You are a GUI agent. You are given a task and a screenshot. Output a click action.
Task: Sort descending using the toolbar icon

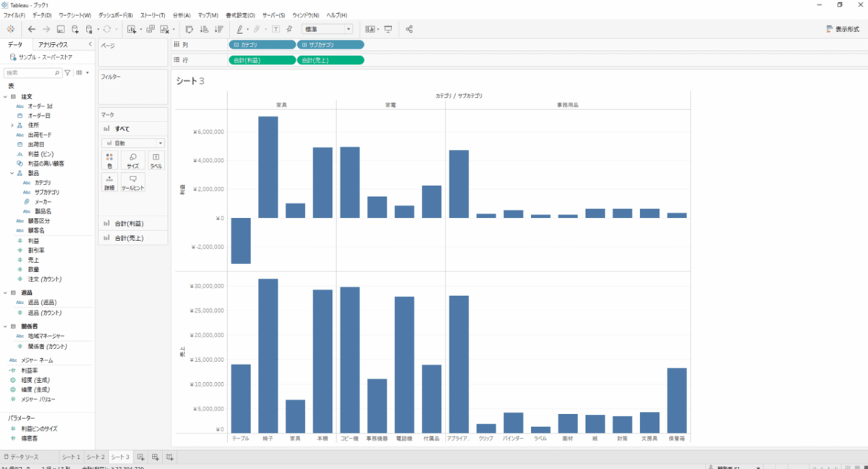pos(218,29)
